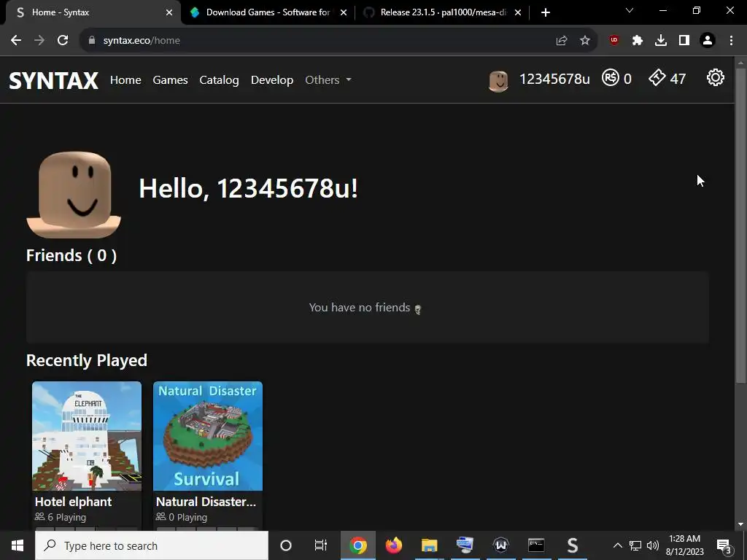Open settings gear icon in Syntax navbar

(715, 78)
